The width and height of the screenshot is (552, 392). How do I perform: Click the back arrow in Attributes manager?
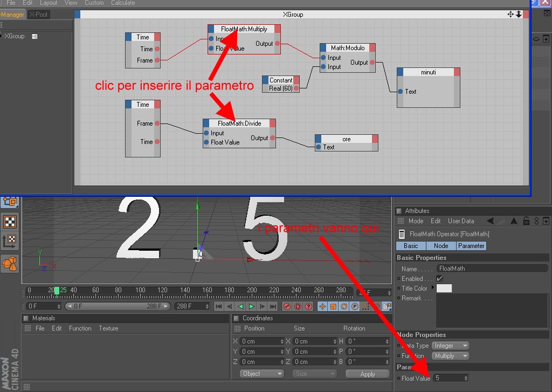point(490,221)
